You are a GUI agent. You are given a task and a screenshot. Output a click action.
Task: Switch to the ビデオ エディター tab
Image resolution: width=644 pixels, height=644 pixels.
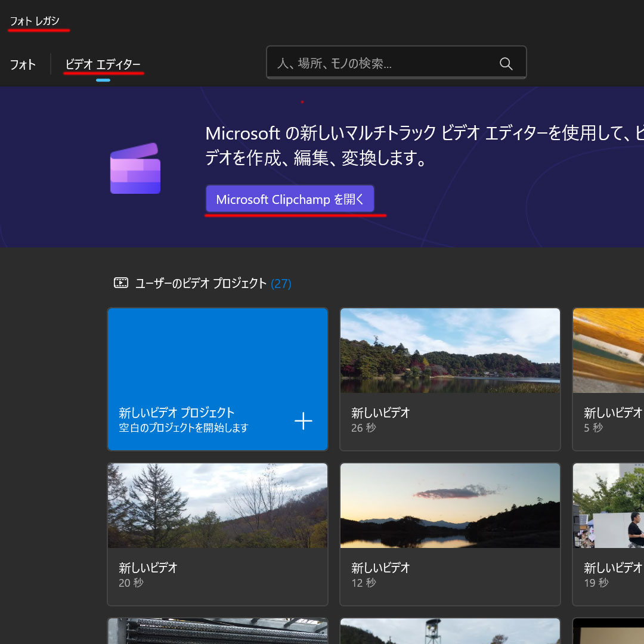(103, 64)
